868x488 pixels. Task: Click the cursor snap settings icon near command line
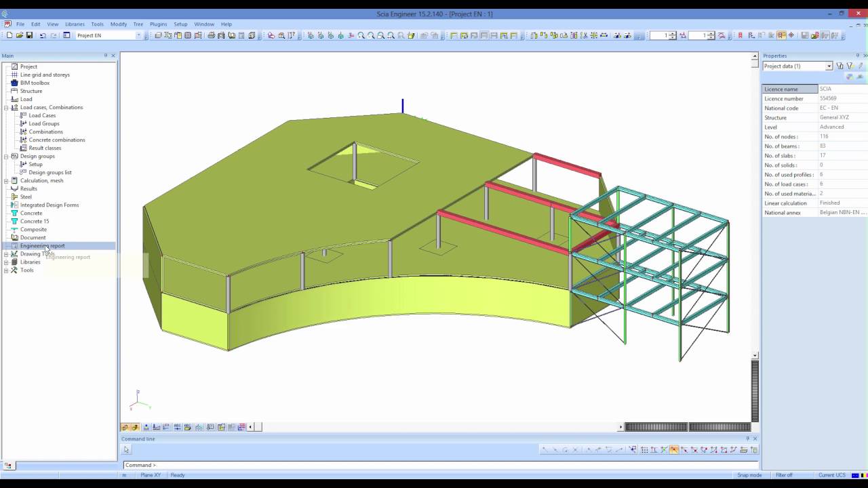(x=633, y=449)
